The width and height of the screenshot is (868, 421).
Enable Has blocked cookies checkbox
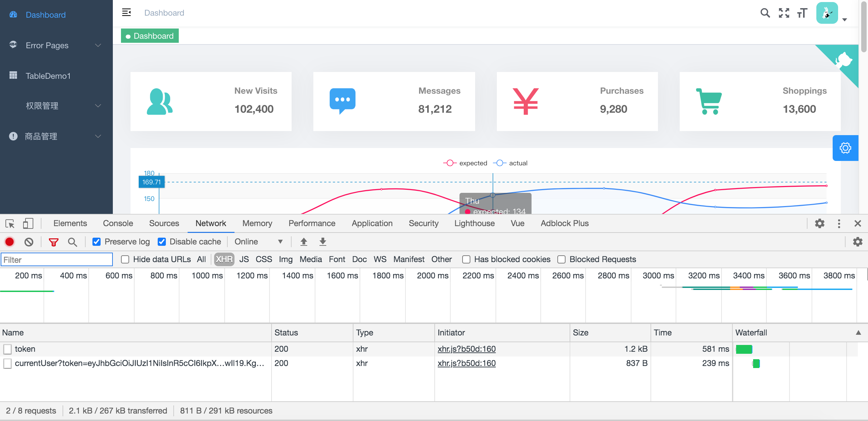(x=466, y=259)
